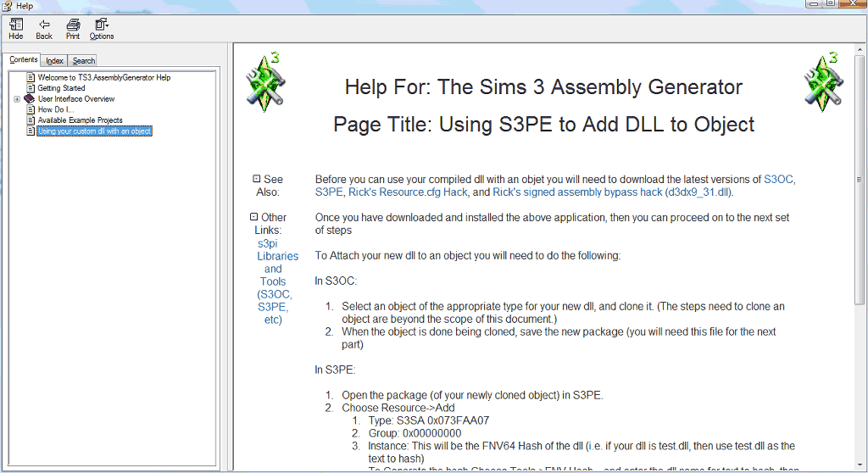Expand the User Interface Overview tree node
This screenshot has width=868, height=473.
[17, 99]
